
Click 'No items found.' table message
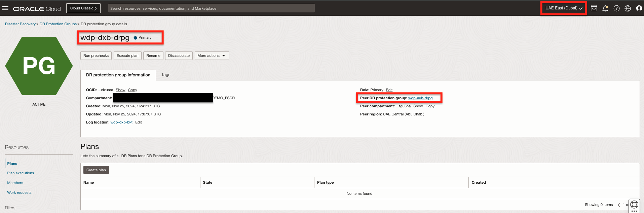(360, 193)
